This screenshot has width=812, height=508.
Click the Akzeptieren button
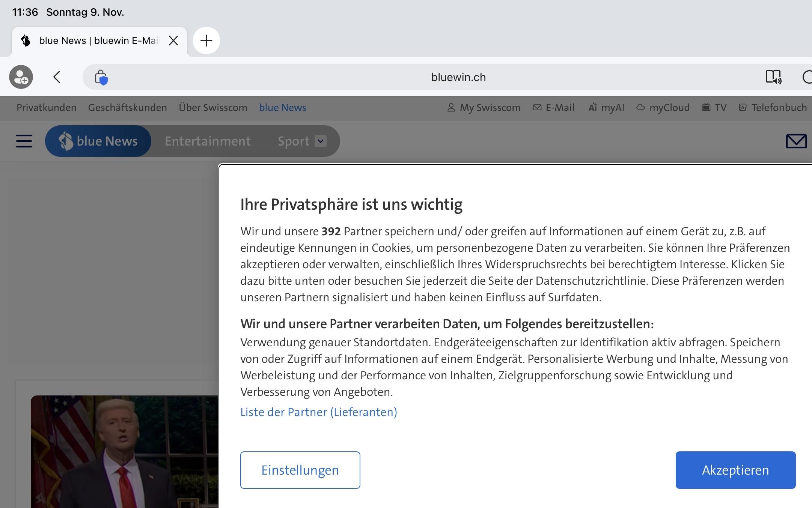pyautogui.click(x=735, y=470)
